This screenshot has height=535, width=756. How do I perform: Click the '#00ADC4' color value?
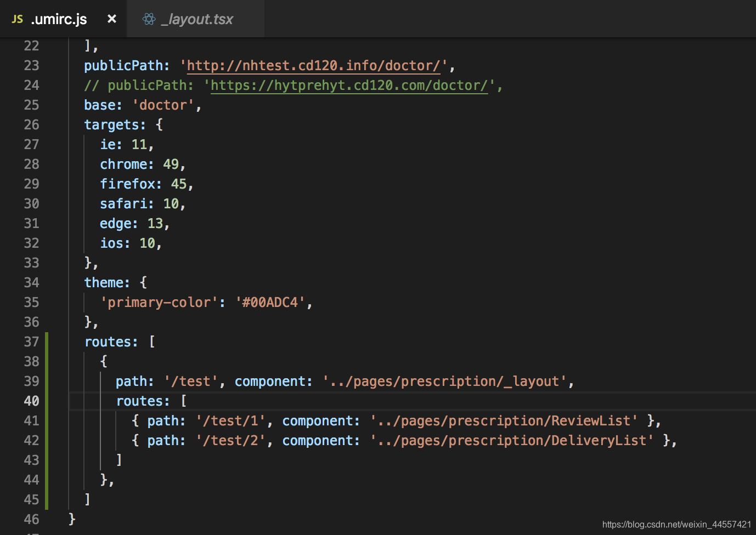click(270, 303)
